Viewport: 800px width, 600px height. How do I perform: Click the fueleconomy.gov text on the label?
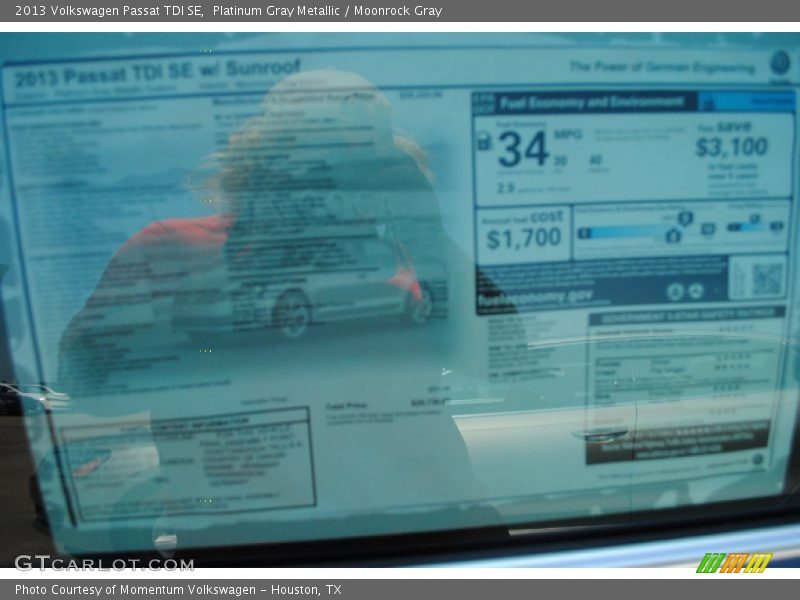pyautogui.click(x=535, y=297)
